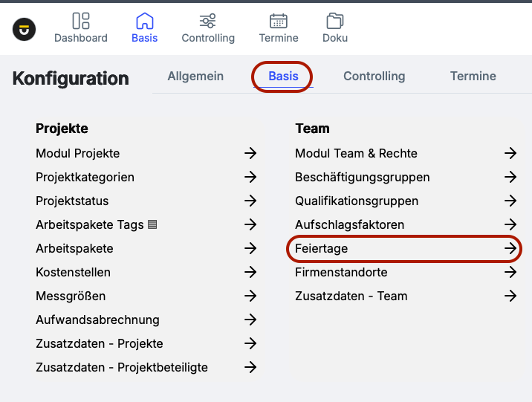The height and width of the screenshot is (402, 532).
Task: Click the list icon beside Arbeitspakete Tags
Action: pos(152,224)
